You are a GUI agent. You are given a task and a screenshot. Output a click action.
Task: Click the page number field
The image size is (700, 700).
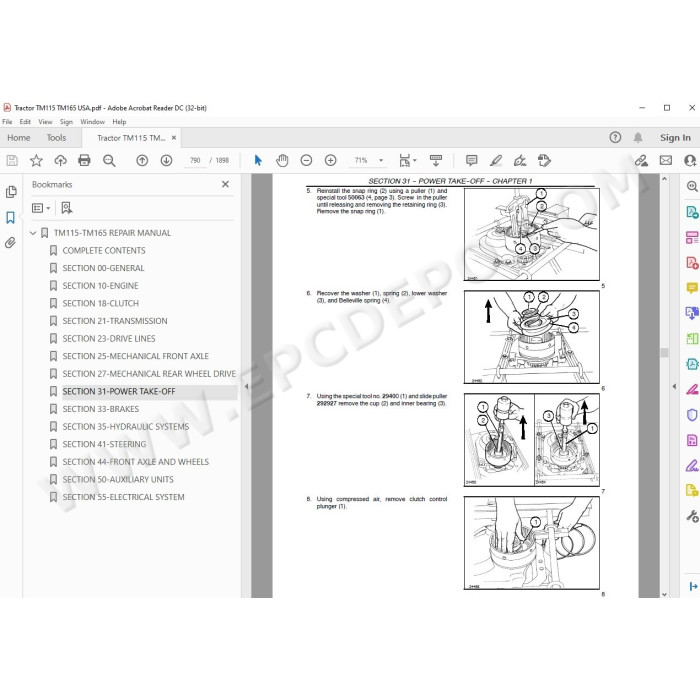195,160
